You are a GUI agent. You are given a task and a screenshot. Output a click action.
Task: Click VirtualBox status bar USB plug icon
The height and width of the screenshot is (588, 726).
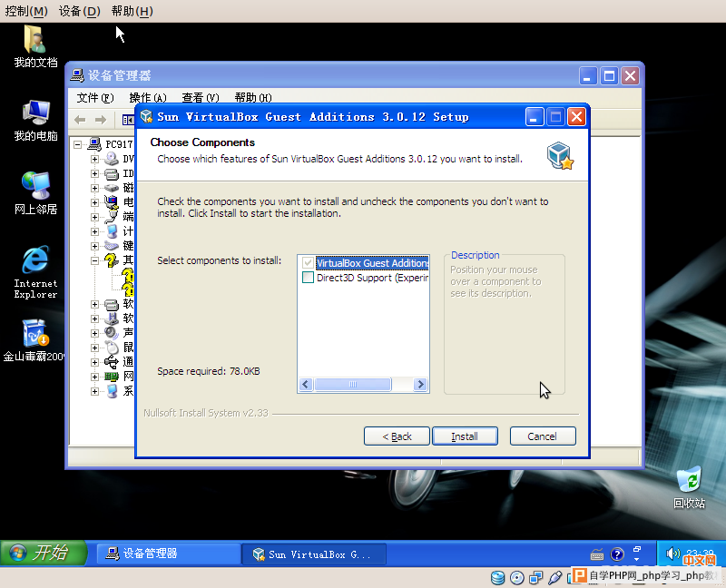click(554, 577)
